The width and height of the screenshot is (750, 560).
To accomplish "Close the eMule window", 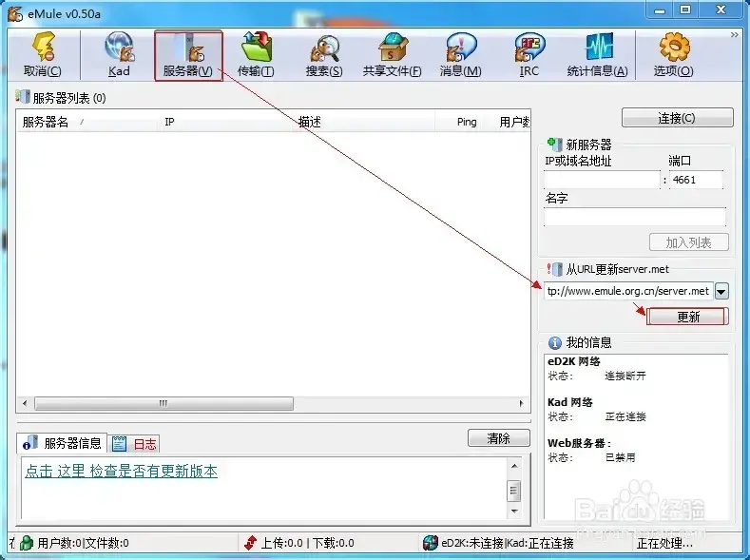I will [x=721, y=10].
